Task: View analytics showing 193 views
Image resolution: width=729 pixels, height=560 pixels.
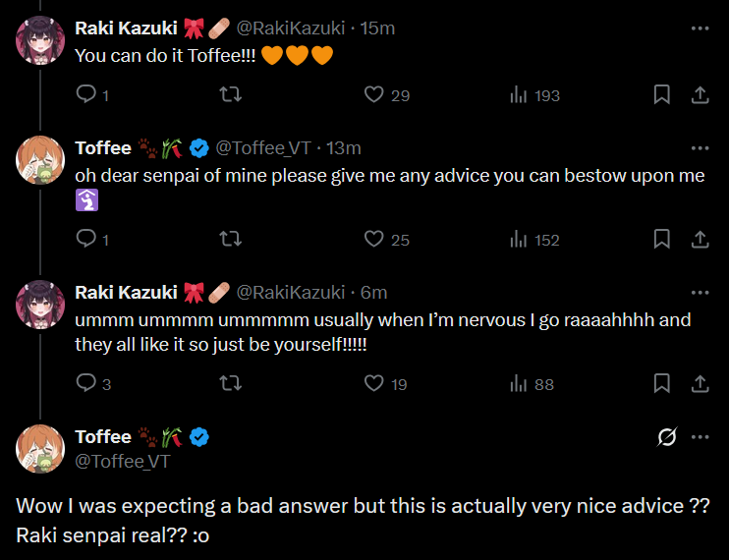Action: pos(518,95)
